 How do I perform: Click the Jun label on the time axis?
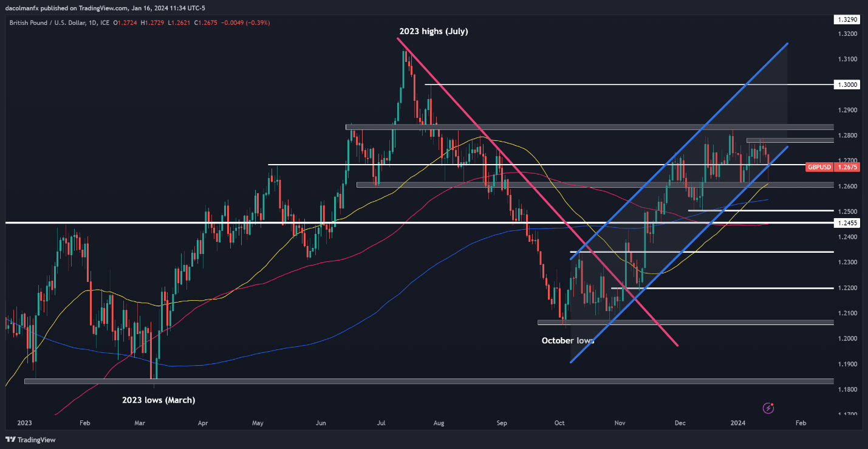pos(321,422)
